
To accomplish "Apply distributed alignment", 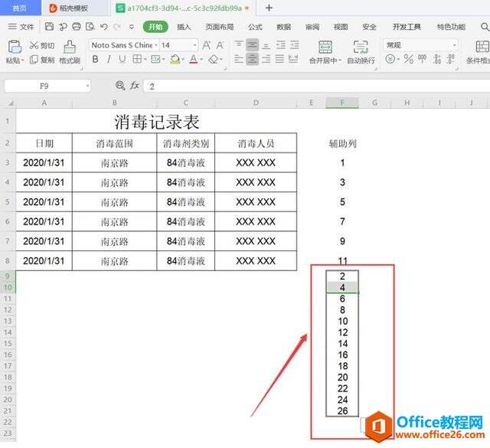I will [293, 59].
